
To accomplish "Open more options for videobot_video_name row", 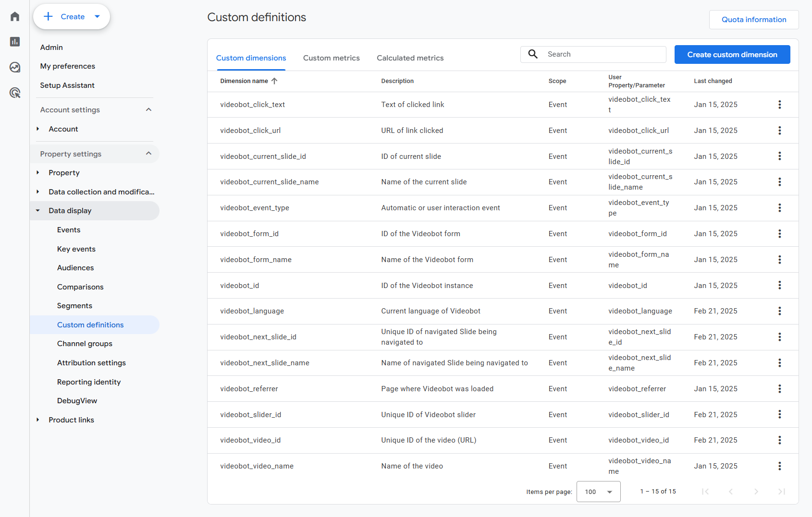I will pos(779,466).
